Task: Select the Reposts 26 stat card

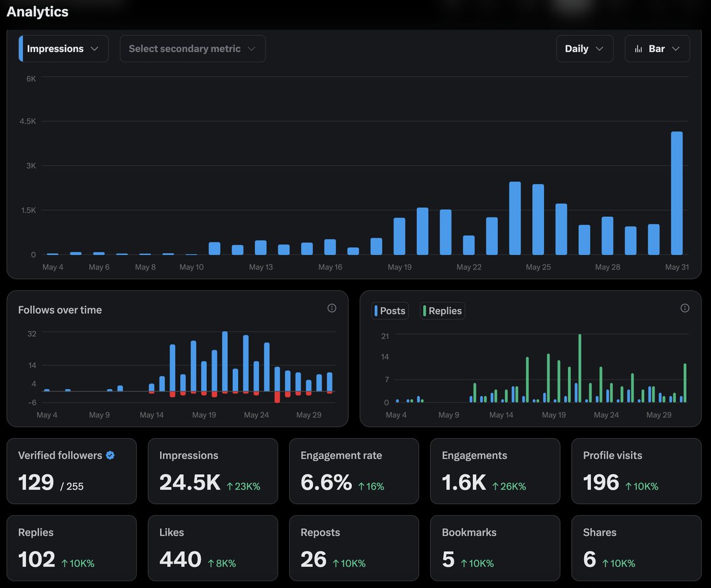Action: click(x=354, y=548)
